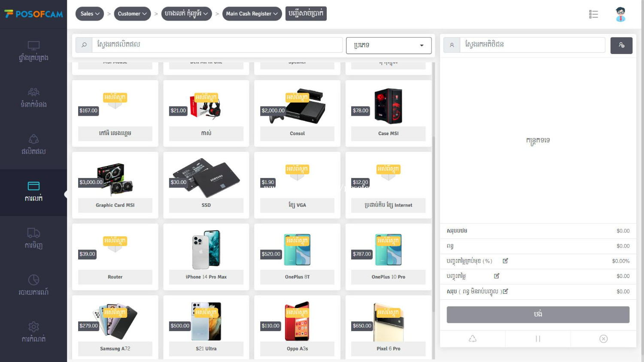Click the POSOFCAM logo

pos(33,14)
